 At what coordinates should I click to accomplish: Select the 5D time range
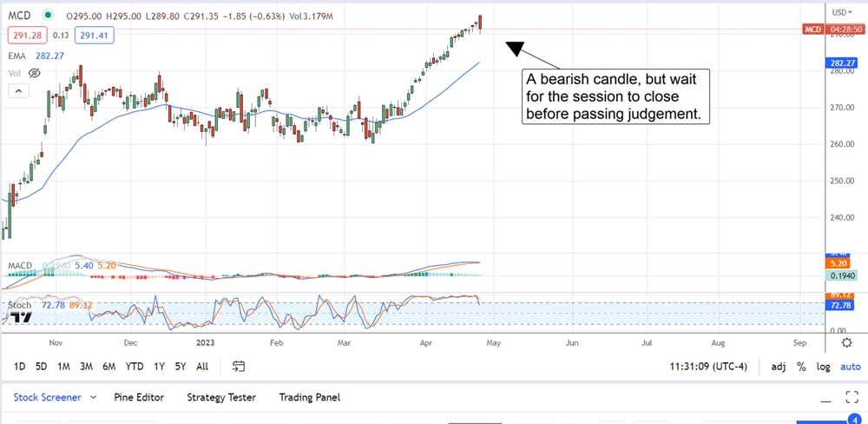pos(41,367)
